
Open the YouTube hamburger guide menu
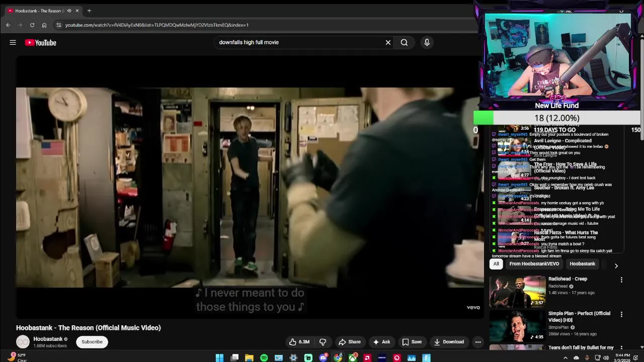13,43
